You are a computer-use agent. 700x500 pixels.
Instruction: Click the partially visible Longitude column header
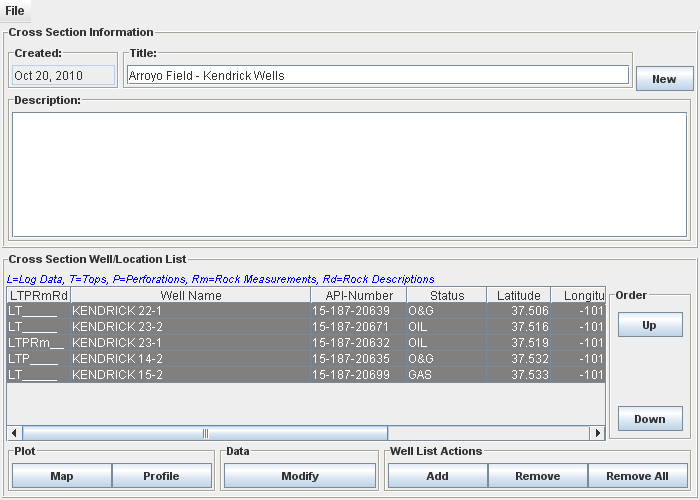579,296
